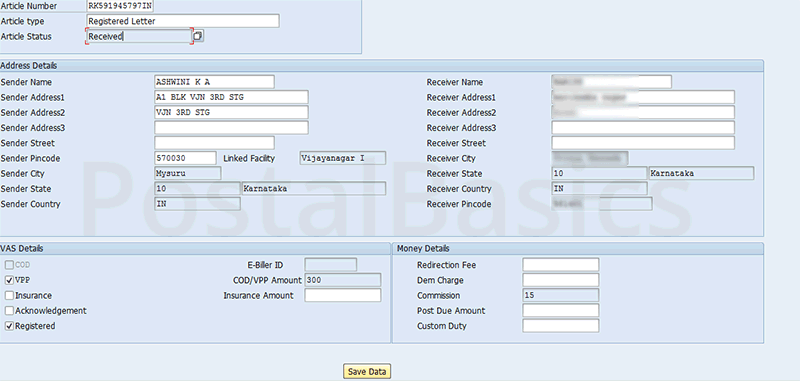Click the empty Receiver Address3 field
The image size is (800, 383).
tap(643, 127)
